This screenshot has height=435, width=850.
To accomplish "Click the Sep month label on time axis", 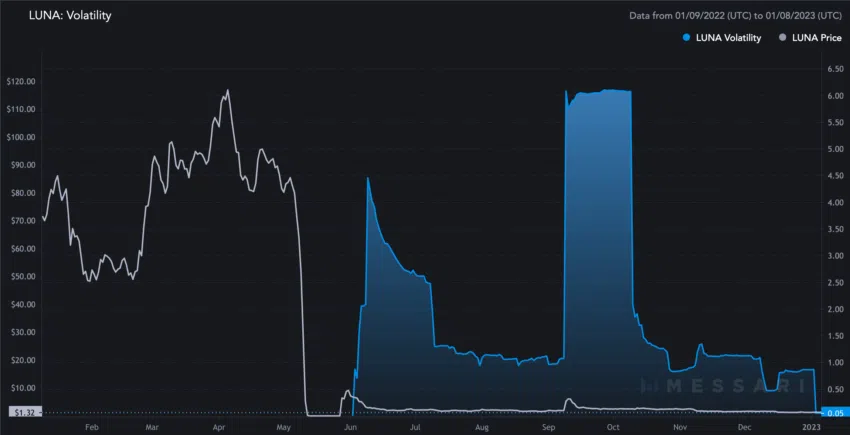I will [x=548, y=427].
